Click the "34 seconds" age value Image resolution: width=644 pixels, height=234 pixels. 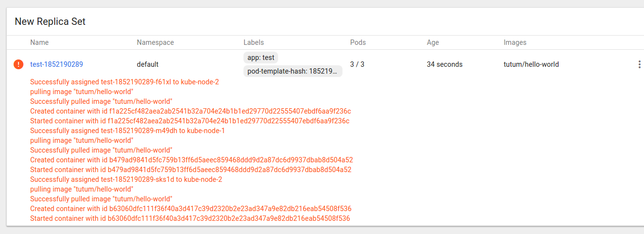(444, 64)
